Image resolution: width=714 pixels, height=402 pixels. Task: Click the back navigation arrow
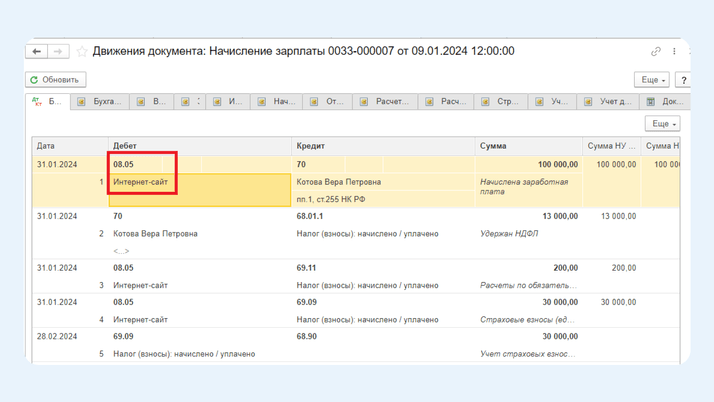37,52
